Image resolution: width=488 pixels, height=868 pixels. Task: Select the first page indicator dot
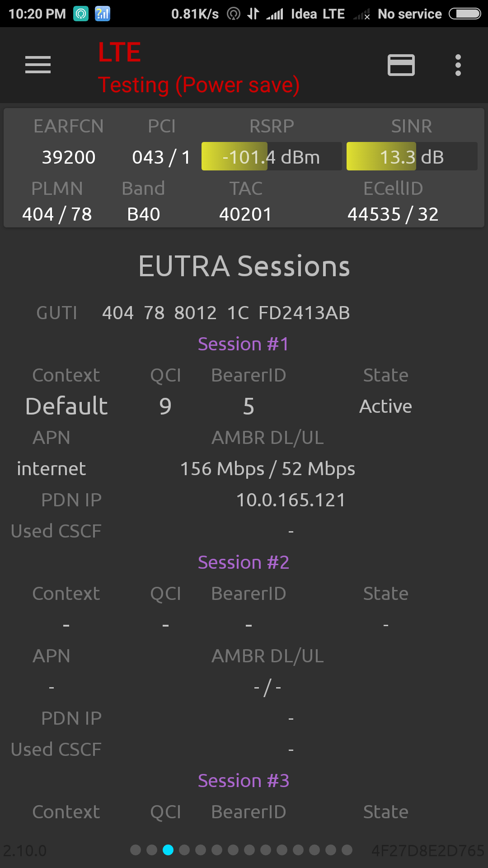pos(136,850)
